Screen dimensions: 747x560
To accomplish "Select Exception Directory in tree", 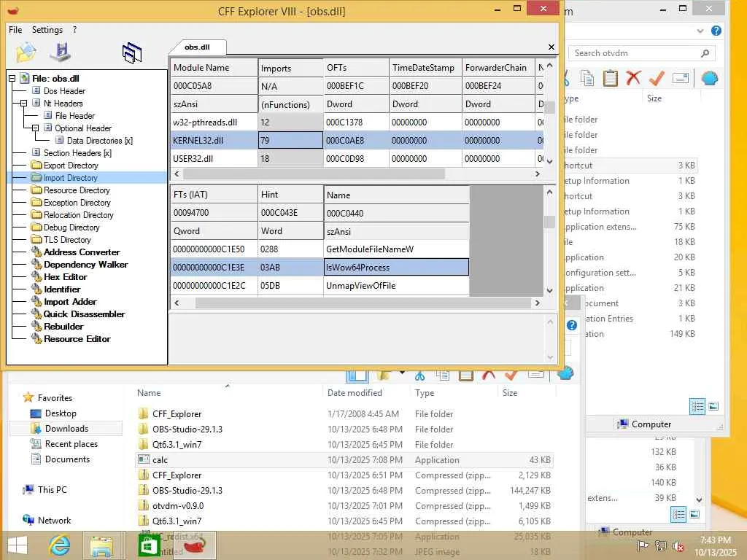I will point(77,203).
